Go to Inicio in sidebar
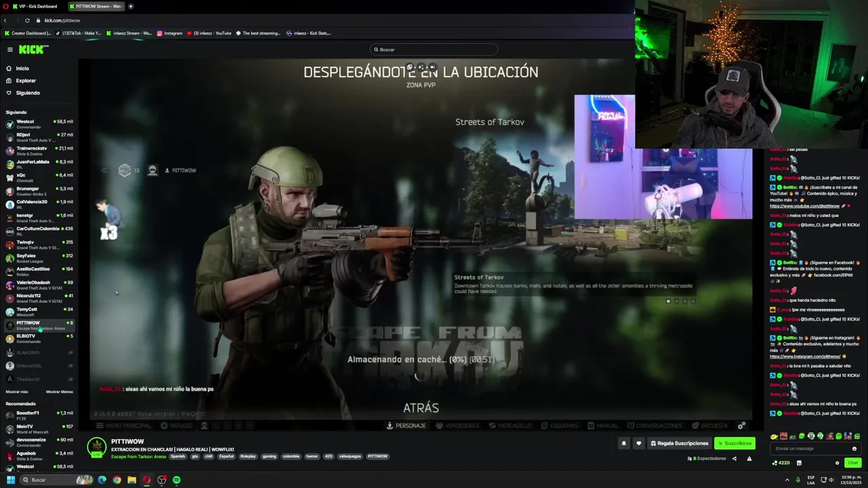The width and height of the screenshot is (868, 488). [22, 68]
